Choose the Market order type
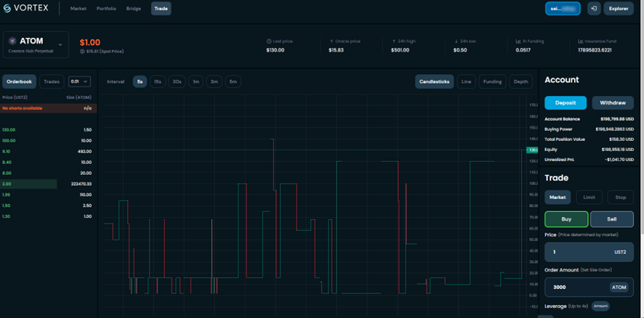This screenshot has height=318, width=644. [558, 197]
